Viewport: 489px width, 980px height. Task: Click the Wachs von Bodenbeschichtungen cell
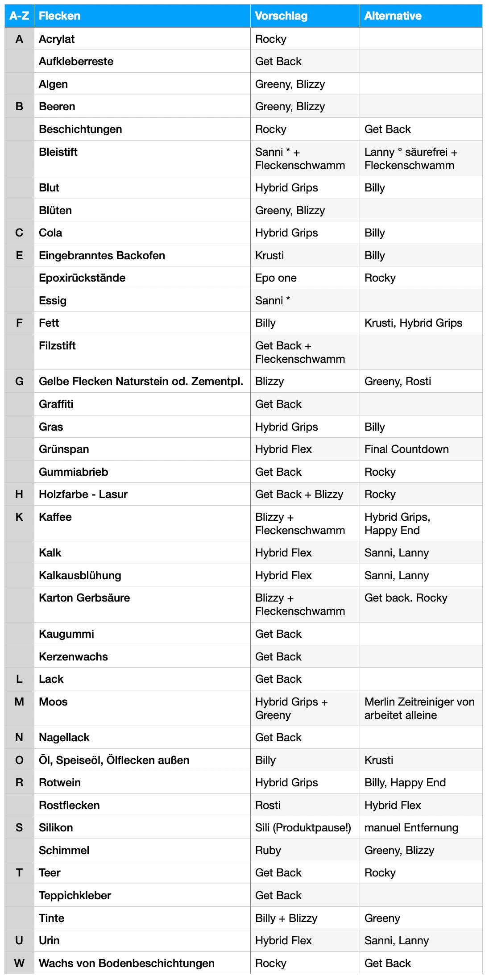142,963
